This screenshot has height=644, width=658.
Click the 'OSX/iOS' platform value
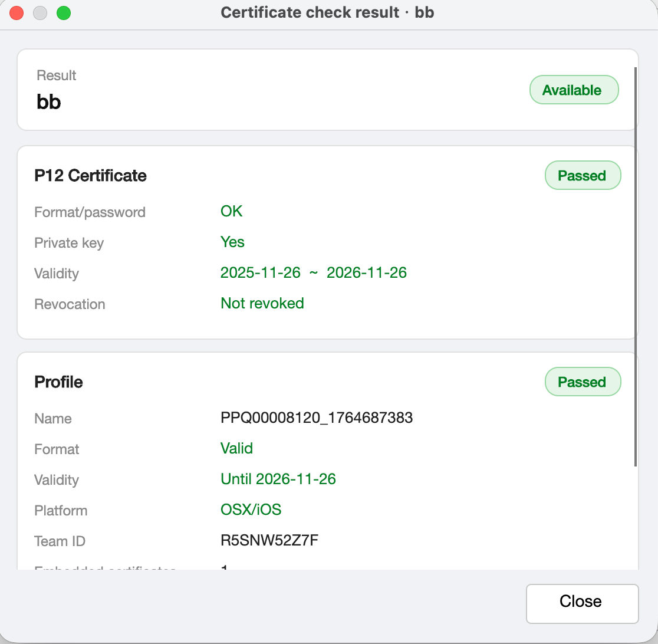click(251, 510)
